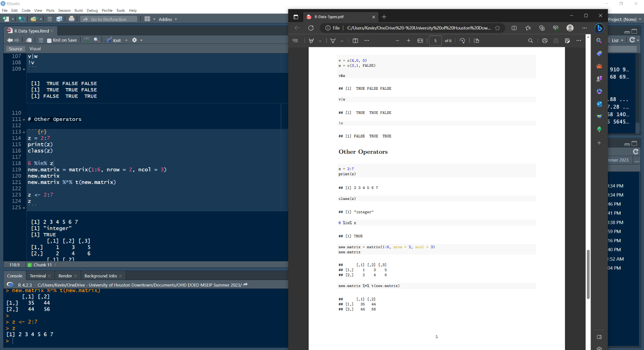This screenshot has height=350, width=644.
Task: Toggle PDF fit to width
Action: coord(420,41)
